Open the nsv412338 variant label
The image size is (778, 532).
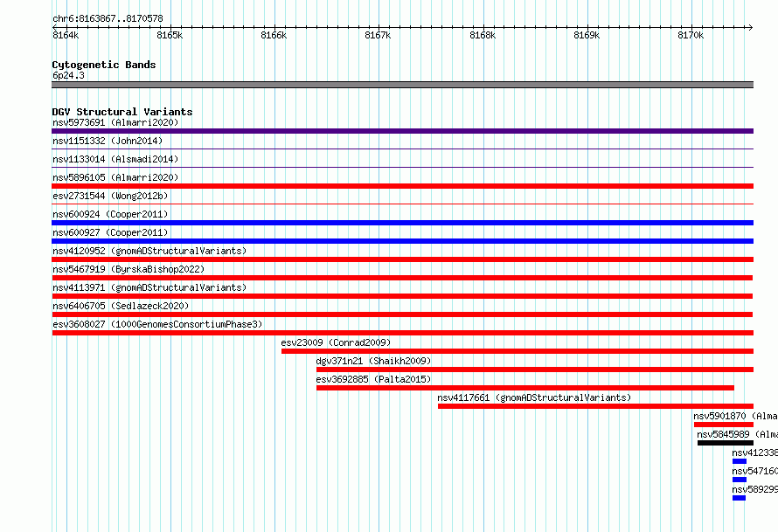pyautogui.click(x=754, y=453)
